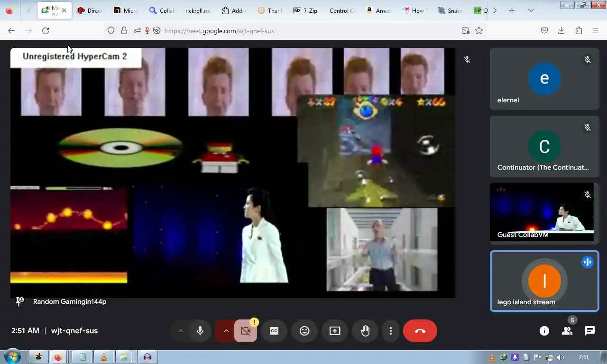Image resolution: width=607 pixels, height=364 pixels.
Task: Click muted mic icon on main video
Action: coord(467,60)
